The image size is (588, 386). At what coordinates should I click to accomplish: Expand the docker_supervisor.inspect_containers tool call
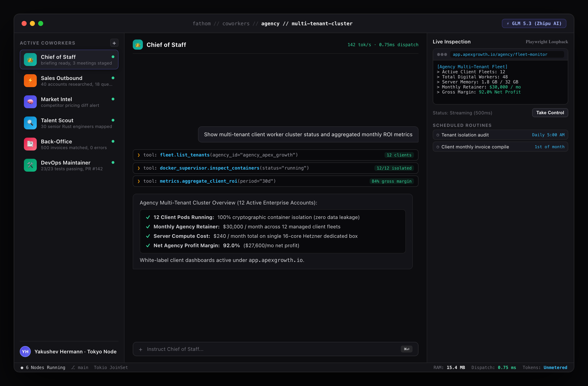pos(275,168)
